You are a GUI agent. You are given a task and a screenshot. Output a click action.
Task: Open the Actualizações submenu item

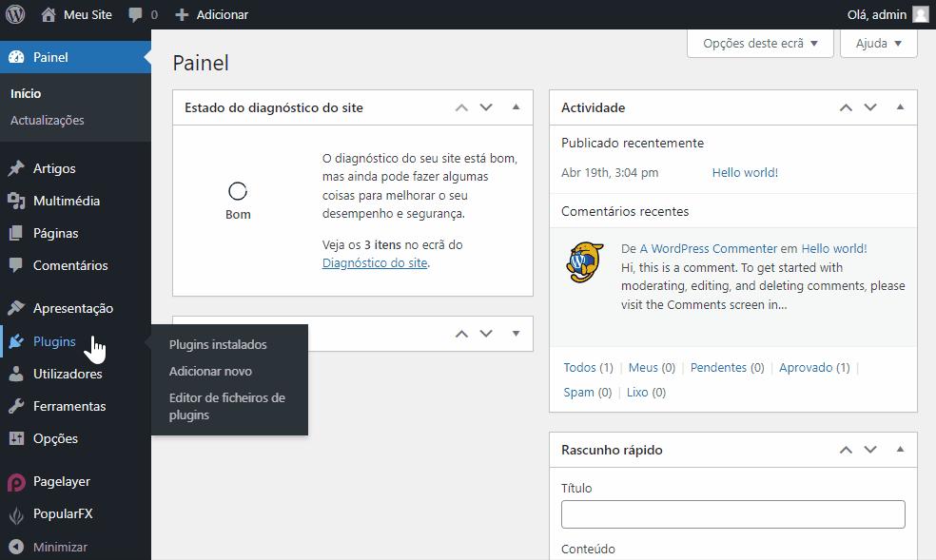coord(48,121)
